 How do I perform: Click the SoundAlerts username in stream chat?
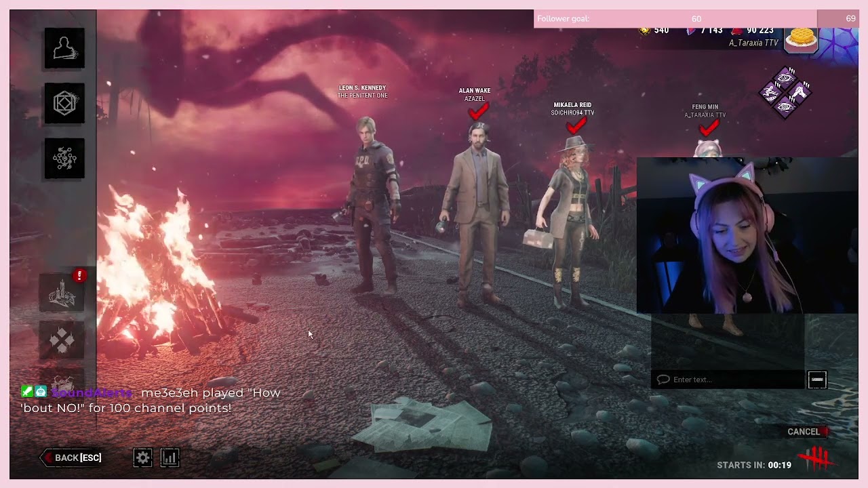pyautogui.click(x=93, y=393)
